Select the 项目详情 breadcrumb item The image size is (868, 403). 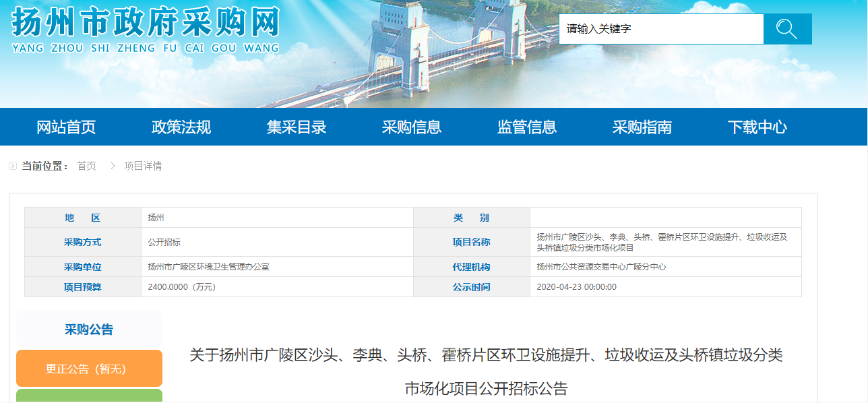tap(143, 166)
